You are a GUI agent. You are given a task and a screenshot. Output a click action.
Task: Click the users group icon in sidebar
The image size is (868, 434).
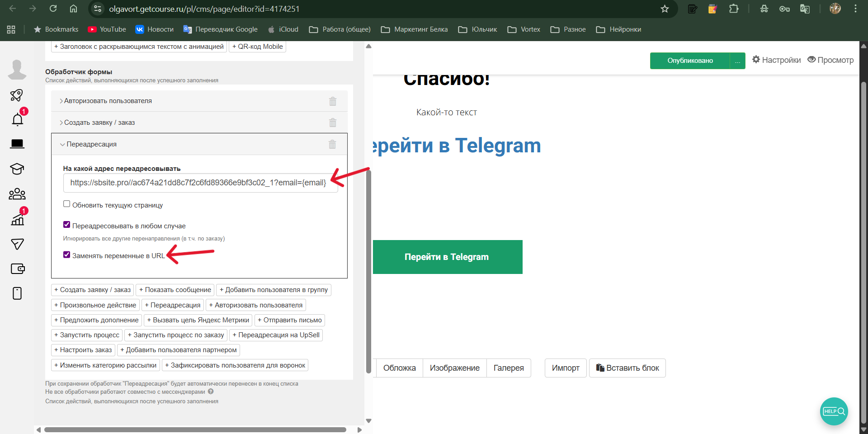coord(17,194)
